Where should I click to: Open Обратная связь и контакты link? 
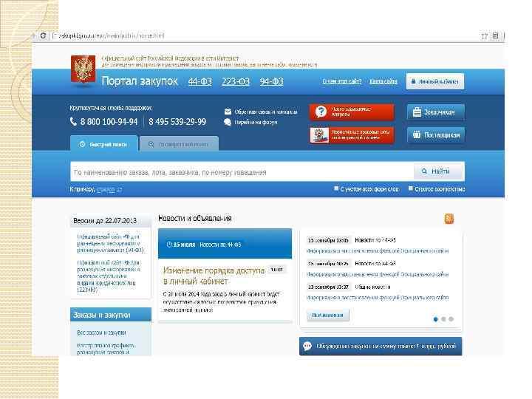pyautogui.click(x=266, y=112)
